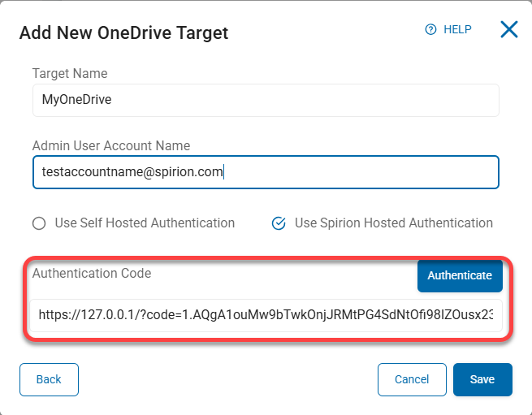
Task: Click the 'Admin User Account Name' label
Action: (x=111, y=146)
